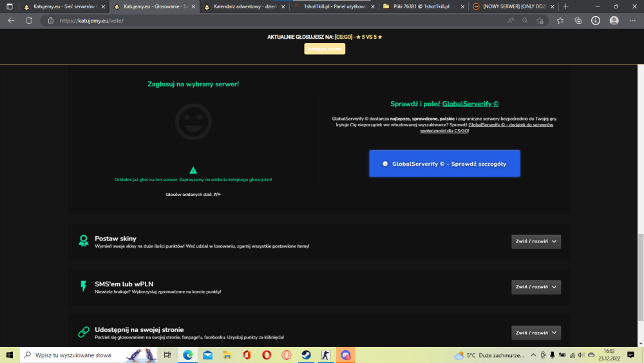Switch to 1shot1kill.pl Panel użytkownika tab
Viewport: 644px width, 363px height.
point(335,6)
